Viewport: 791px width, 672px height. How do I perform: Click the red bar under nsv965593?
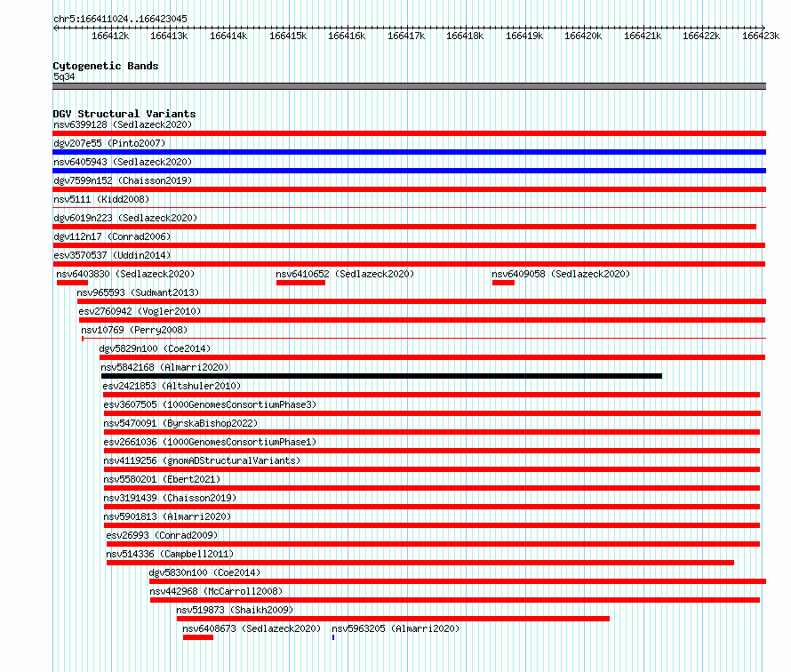coord(422,301)
